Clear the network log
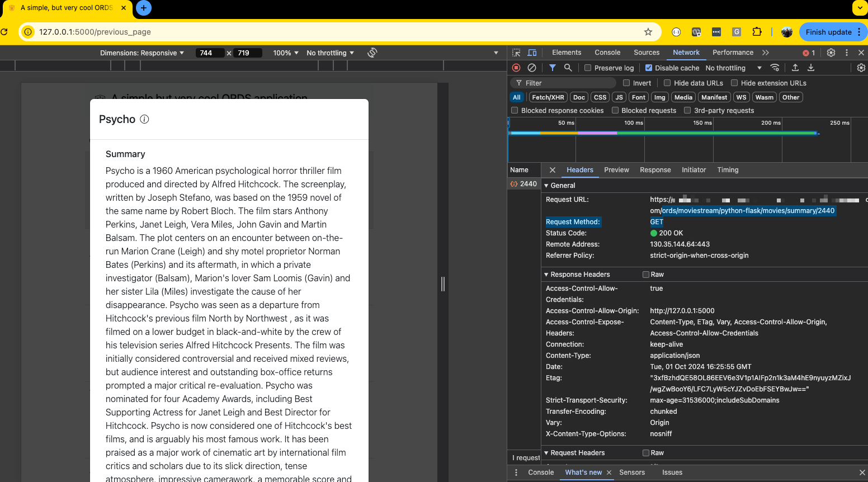Screen dimensions: 868x482 pyautogui.click(x=532, y=68)
